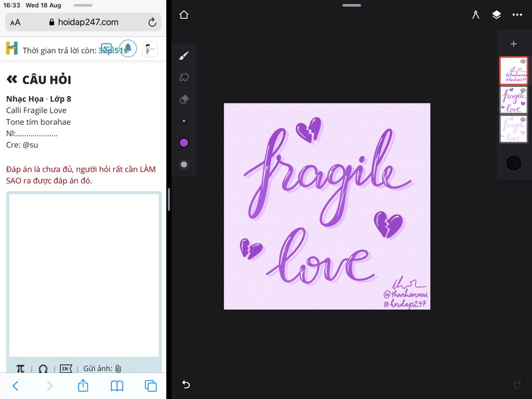Toggle the layers panel icon
This screenshot has width=532, height=399.
pos(496,15)
